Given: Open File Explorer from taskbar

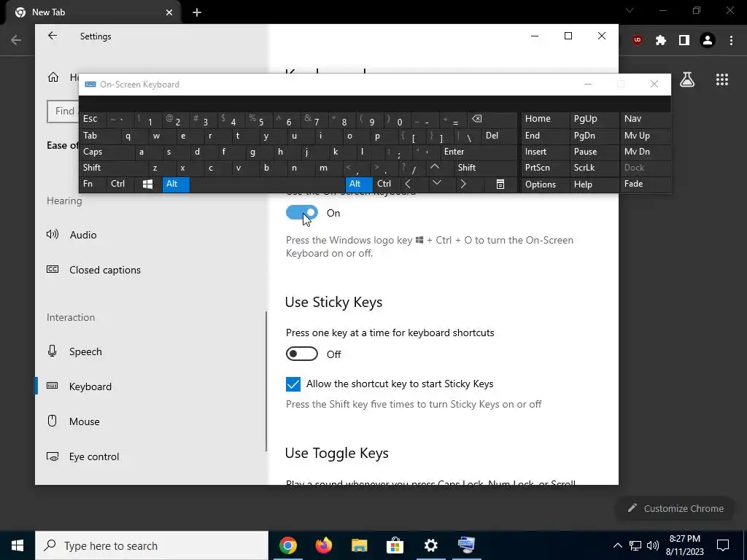Looking at the screenshot, I should click(360, 545).
